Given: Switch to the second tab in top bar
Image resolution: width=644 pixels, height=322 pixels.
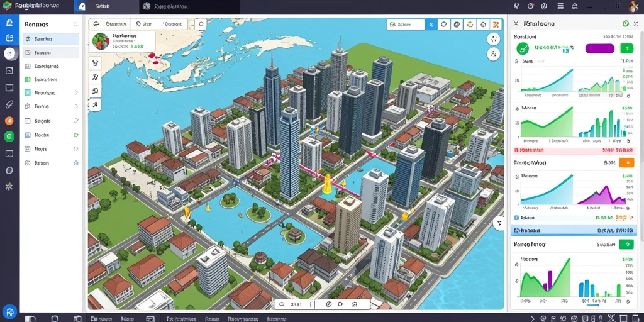Looking at the screenshot, I should pos(189,6).
